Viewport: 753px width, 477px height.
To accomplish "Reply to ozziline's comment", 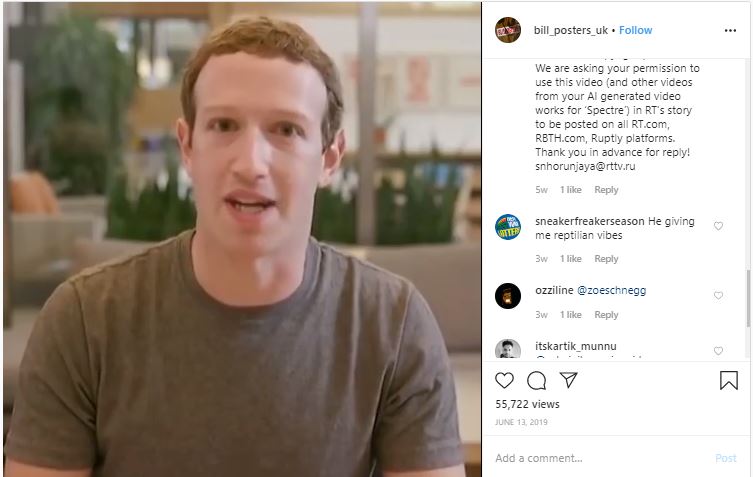I will (606, 315).
